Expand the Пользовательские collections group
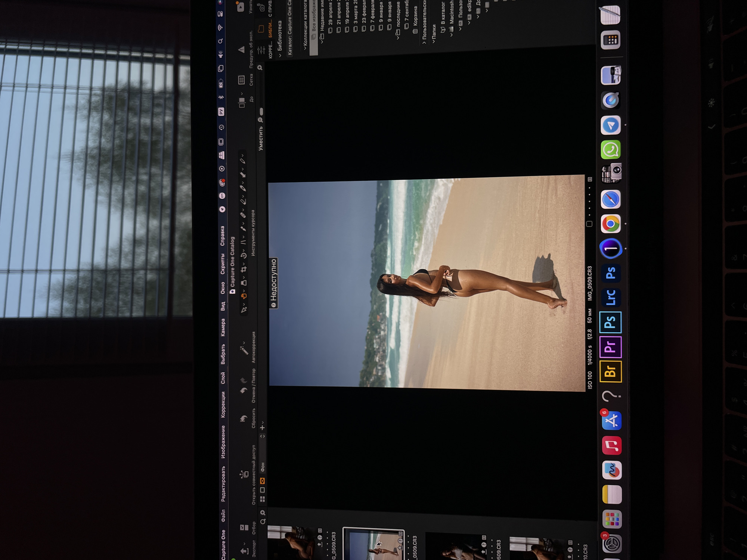Screen dimensions: 747x560 click(424, 43)
